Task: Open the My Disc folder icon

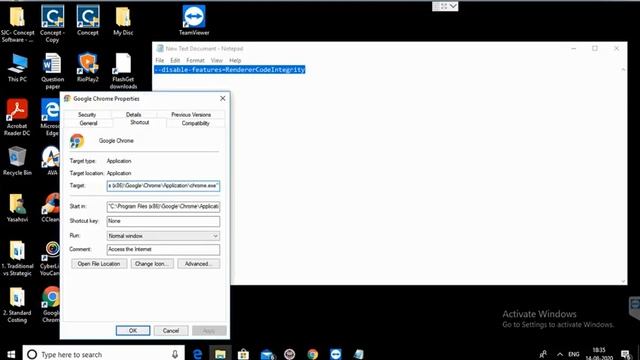Action: 123,20
